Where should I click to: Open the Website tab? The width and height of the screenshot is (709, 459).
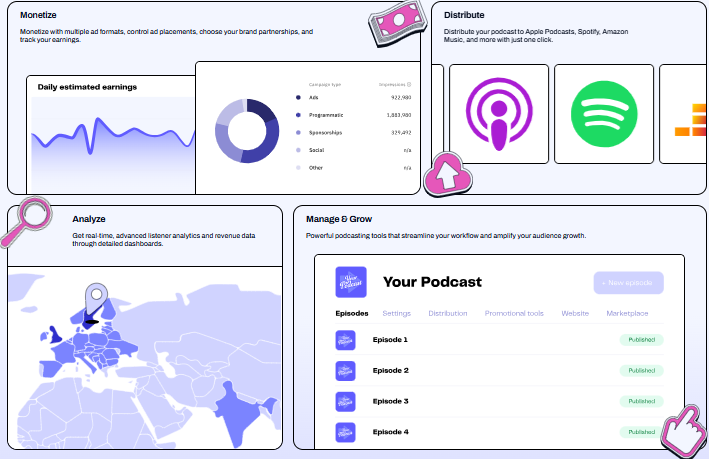(575, 313)
